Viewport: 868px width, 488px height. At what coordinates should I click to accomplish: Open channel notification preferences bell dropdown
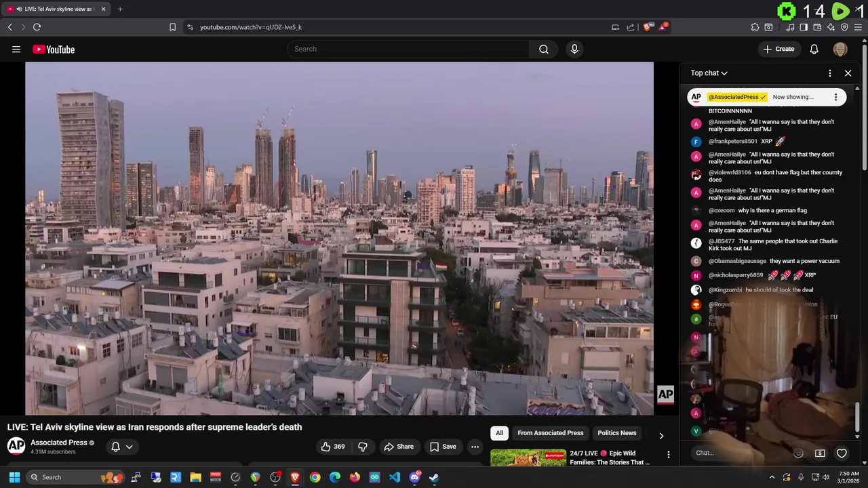pos(121,447)
